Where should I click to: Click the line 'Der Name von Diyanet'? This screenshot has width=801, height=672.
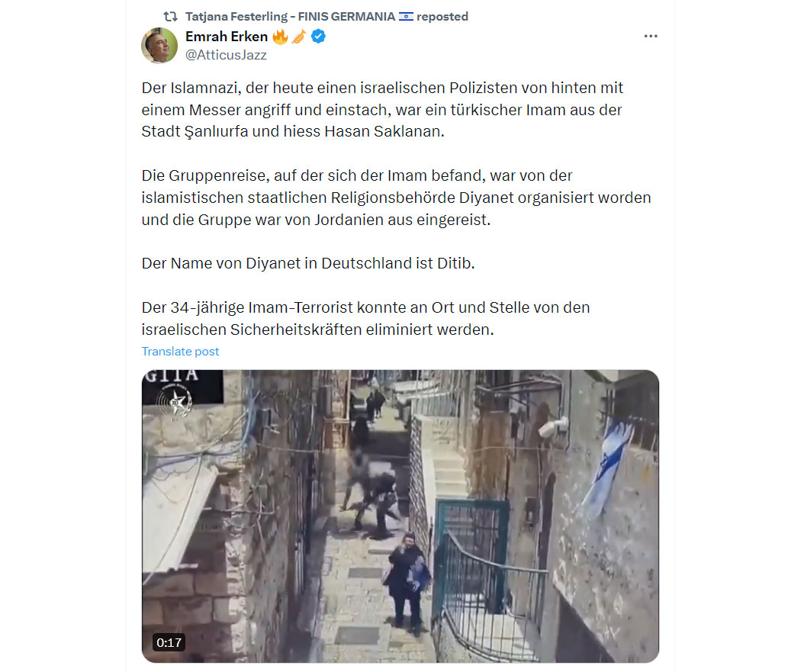308,263
